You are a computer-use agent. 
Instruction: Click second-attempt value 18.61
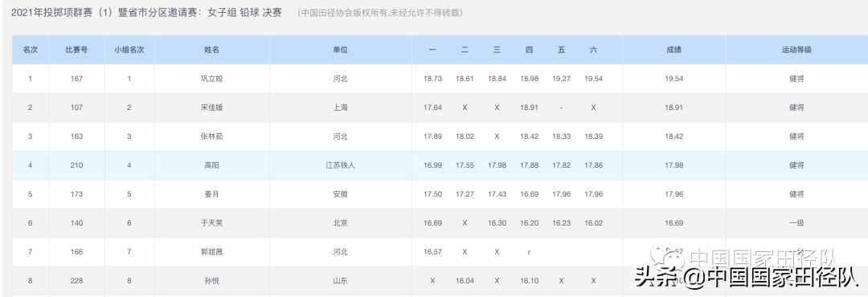click(465, 79)
